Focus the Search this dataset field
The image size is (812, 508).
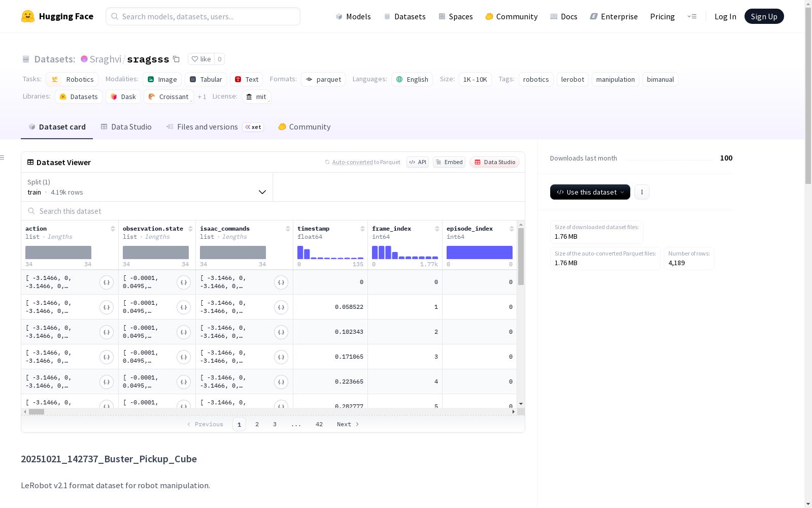(x=273, y=211)
